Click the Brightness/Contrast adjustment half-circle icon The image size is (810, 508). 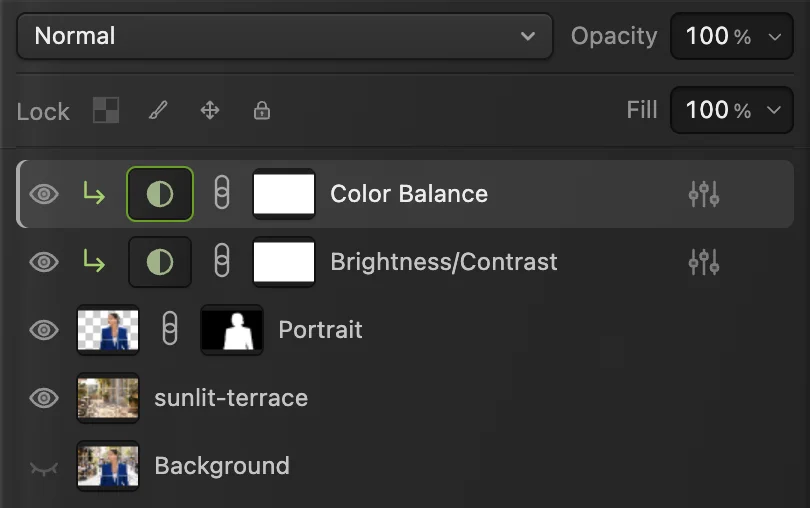pyautogui.click(x=160, y=262)
